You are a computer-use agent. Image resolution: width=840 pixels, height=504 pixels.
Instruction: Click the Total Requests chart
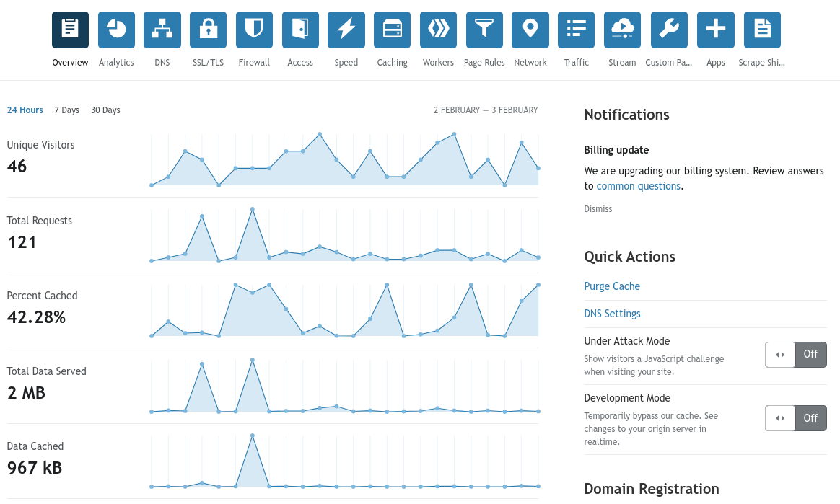344,235
